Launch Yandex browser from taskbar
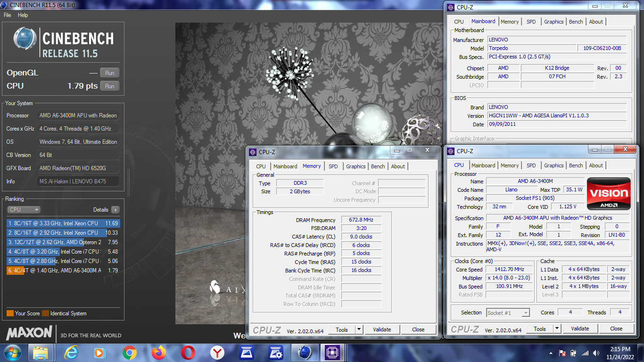This screenshot has height=362, width=644. click(217, 353)
